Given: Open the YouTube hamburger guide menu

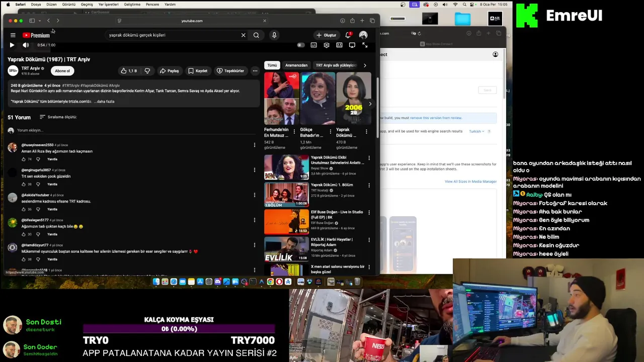Looking at the screenshot, I should coord(13,35).
